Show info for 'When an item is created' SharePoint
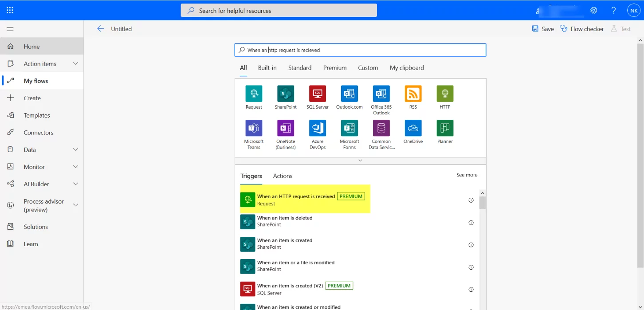The height and width of the screenshot is (310, 644). pos(471,245)
